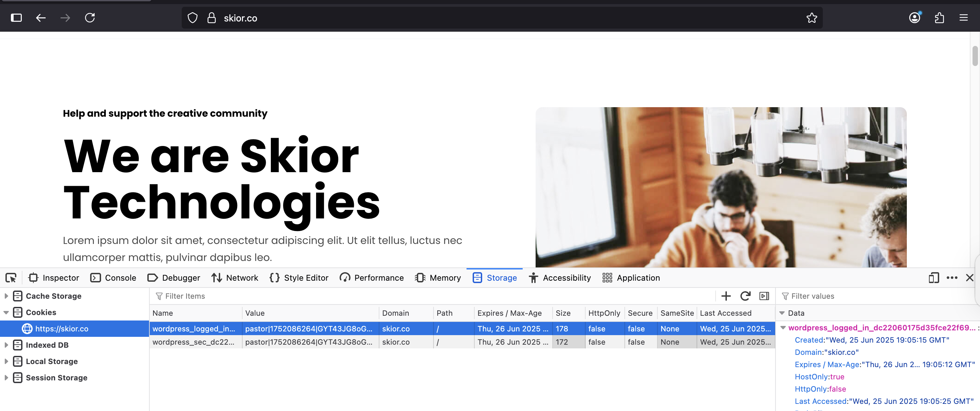Click the Created date detail line

click(872, 340)
